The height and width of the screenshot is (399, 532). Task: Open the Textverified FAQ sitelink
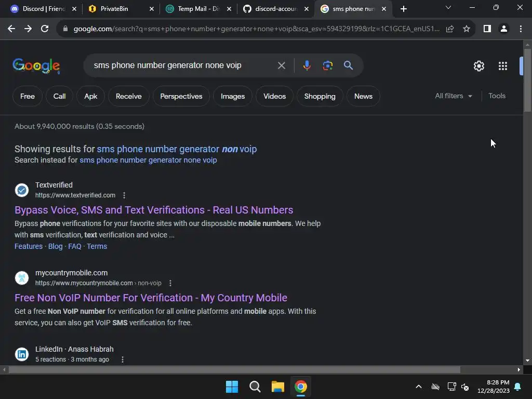tap(75, 246)
